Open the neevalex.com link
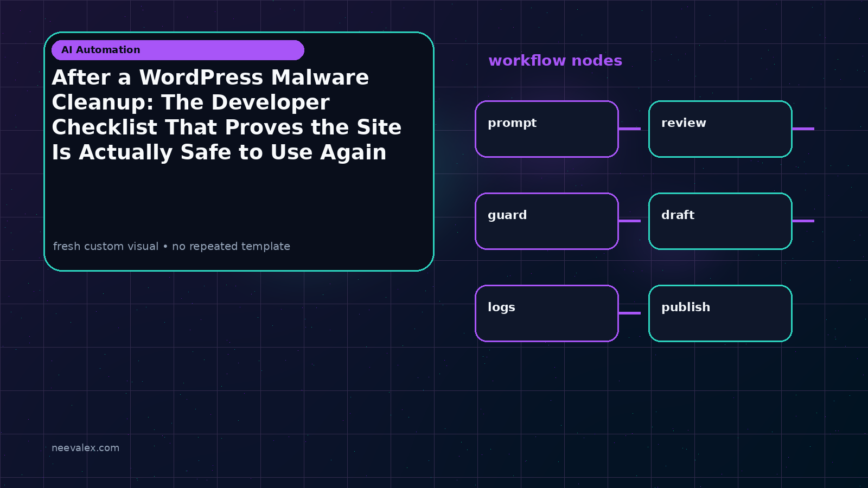This screenshot has width=868, height=488. (x=85, y=448)
